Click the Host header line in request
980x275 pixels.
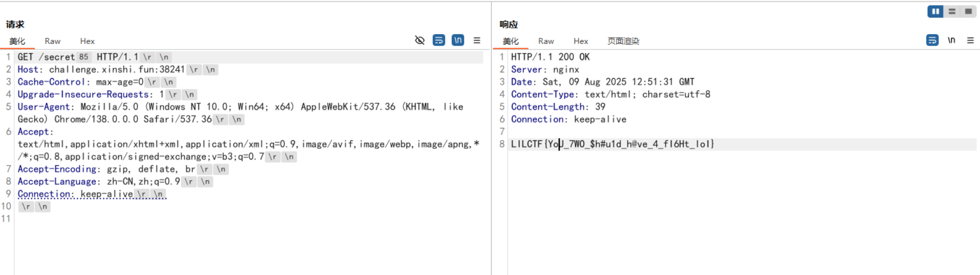(100, 70)
